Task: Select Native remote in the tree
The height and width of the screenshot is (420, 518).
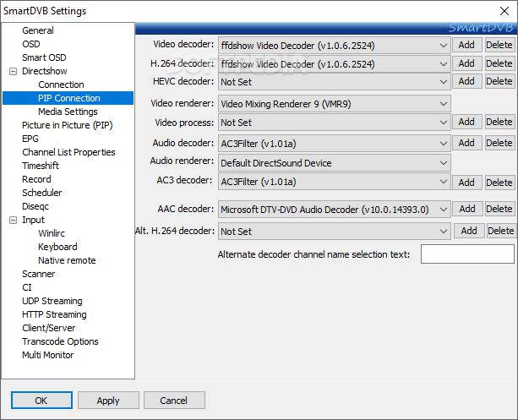Action: 67,261
